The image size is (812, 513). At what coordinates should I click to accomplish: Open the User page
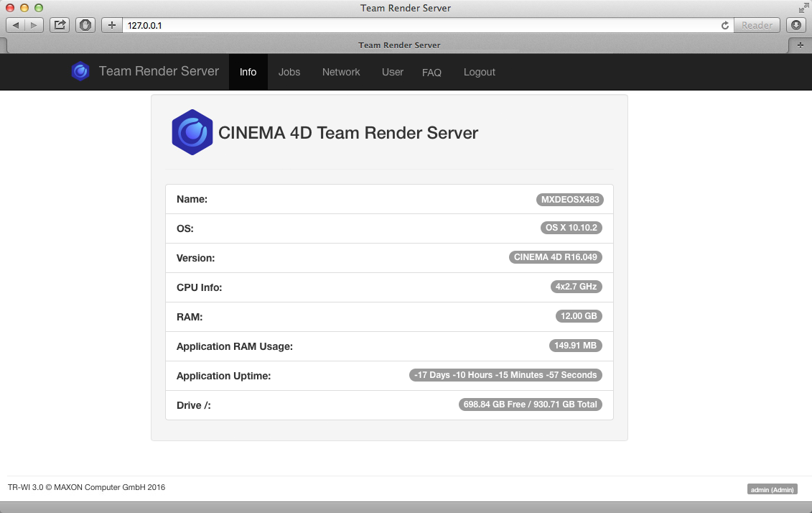393,72
